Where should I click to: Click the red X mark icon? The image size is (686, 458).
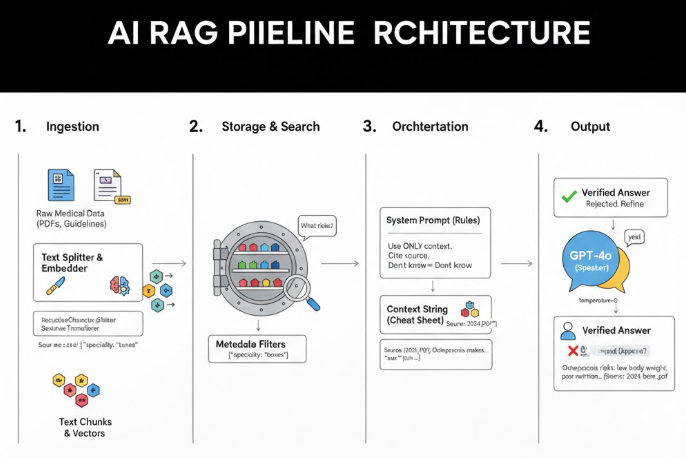point(573,350)
